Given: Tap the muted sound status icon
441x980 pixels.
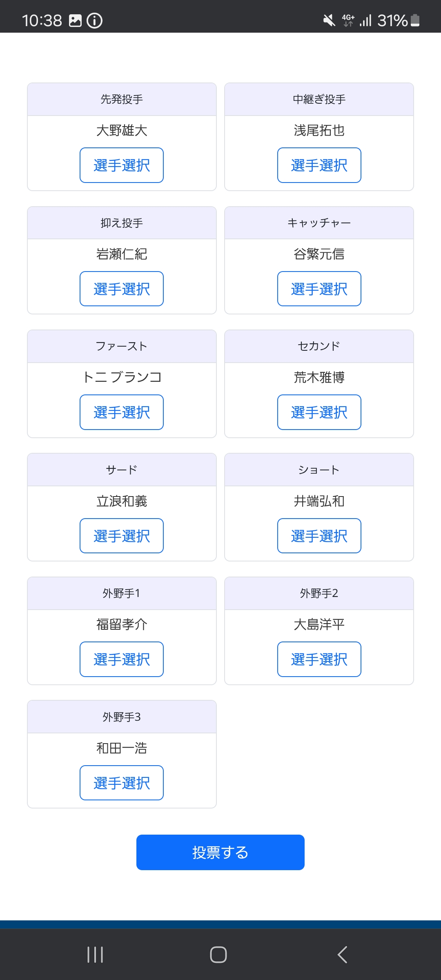Looking at the screenshot, I should click(x=329, y=20).
